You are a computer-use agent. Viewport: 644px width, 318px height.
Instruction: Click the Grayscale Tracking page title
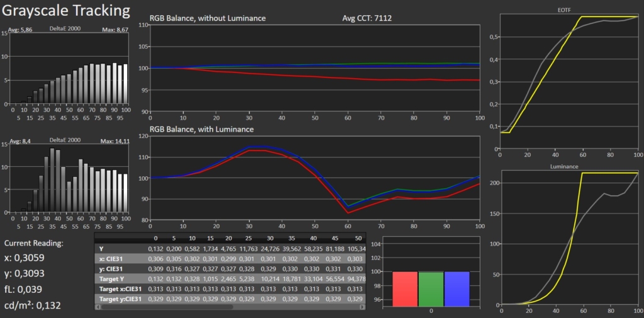(x=65, y=11)
